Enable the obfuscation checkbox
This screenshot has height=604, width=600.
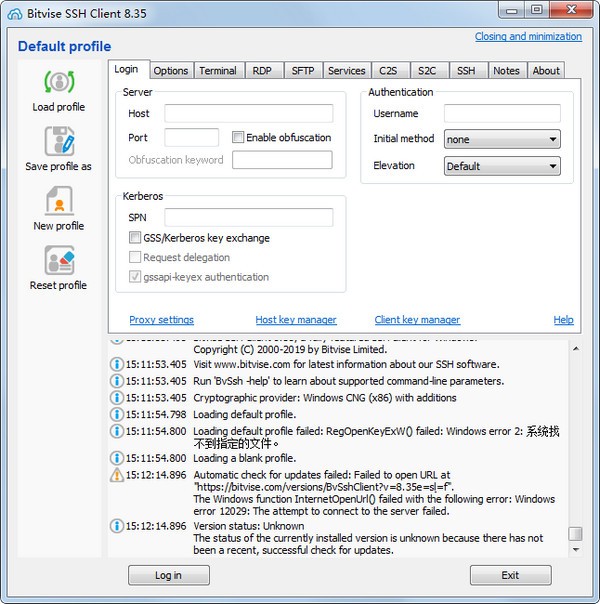tap(238, 137)
